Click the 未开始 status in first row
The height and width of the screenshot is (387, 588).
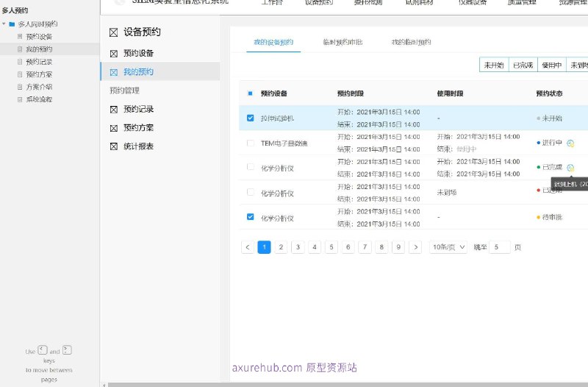tap(552, 118)
